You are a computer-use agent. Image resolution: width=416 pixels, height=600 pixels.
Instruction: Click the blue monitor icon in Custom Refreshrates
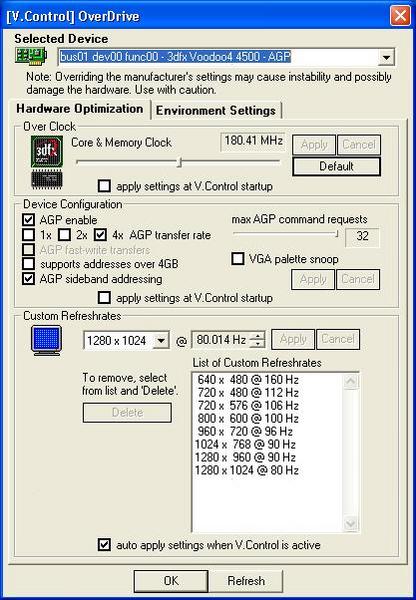(46, 340)
